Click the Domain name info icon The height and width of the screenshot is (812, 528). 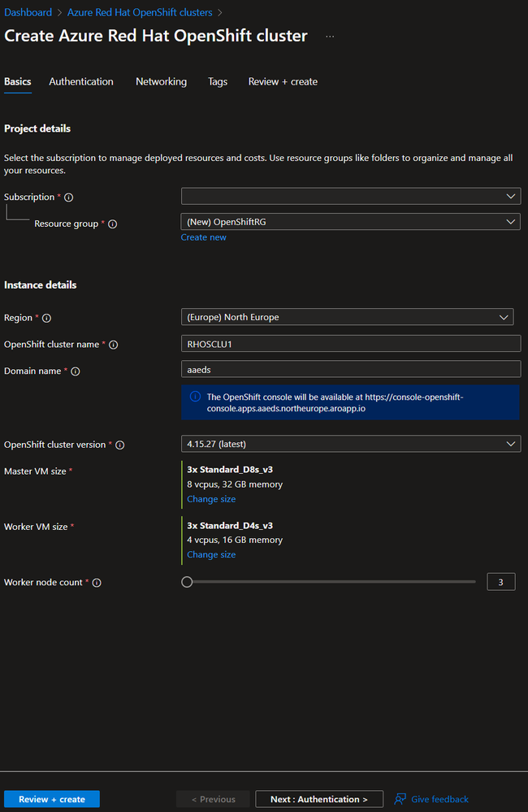point(75,371)
